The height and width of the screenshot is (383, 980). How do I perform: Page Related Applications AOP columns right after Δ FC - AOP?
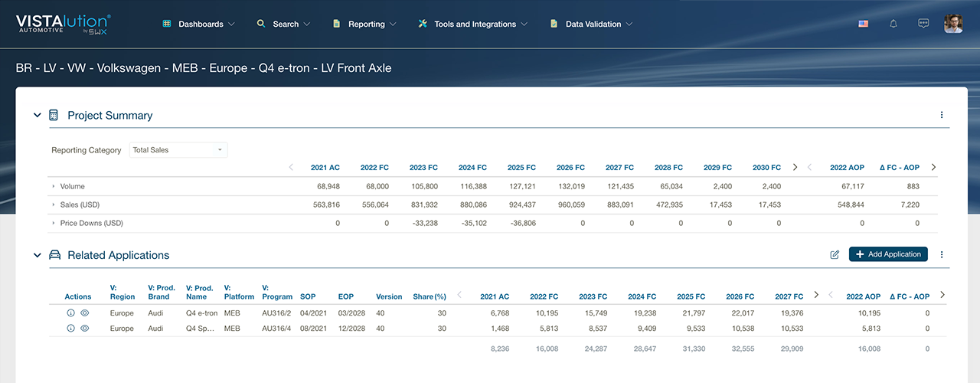click(942, 294)
